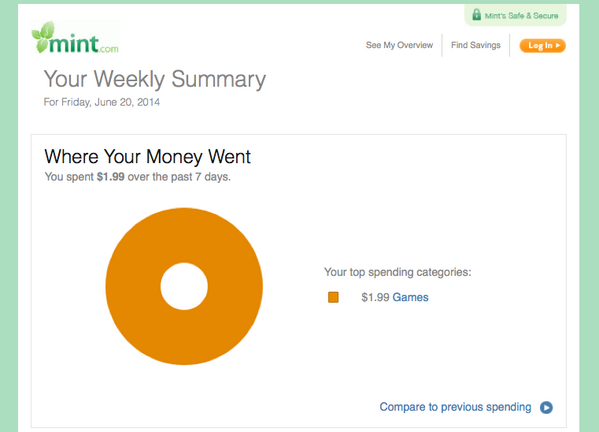Click the Where Your Money Went heading
The height and width of the screenshot is (432, 599).
pos(147,157)
